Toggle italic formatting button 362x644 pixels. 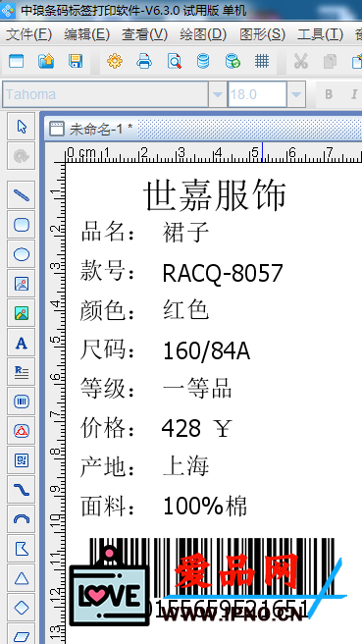point(354,94)
